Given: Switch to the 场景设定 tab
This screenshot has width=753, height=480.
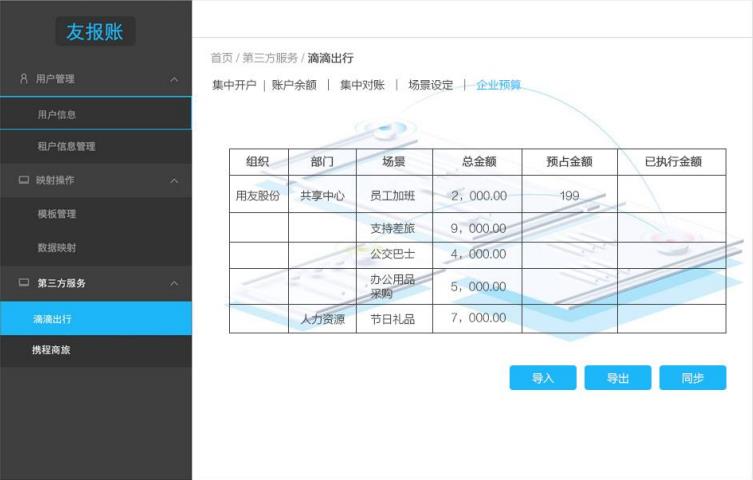Looking at the screenshot, I should click(431, 85).
